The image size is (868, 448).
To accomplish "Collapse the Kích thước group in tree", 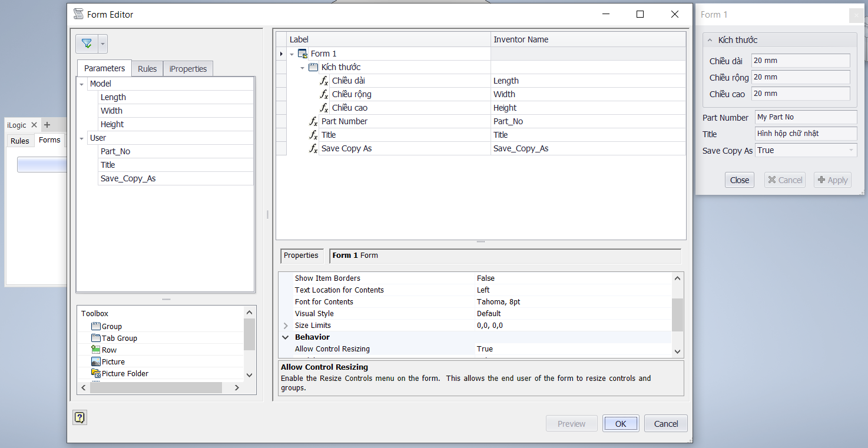I will tap(303, 68).
